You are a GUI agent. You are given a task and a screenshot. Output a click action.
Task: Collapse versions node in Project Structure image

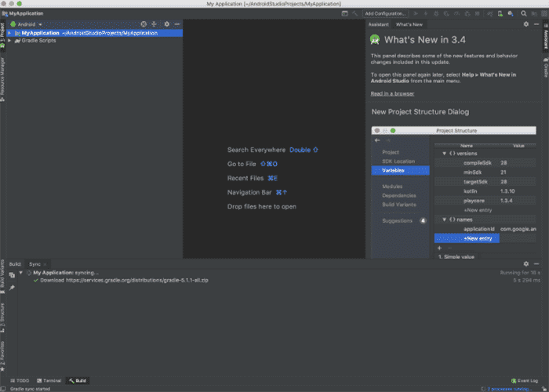445,154
